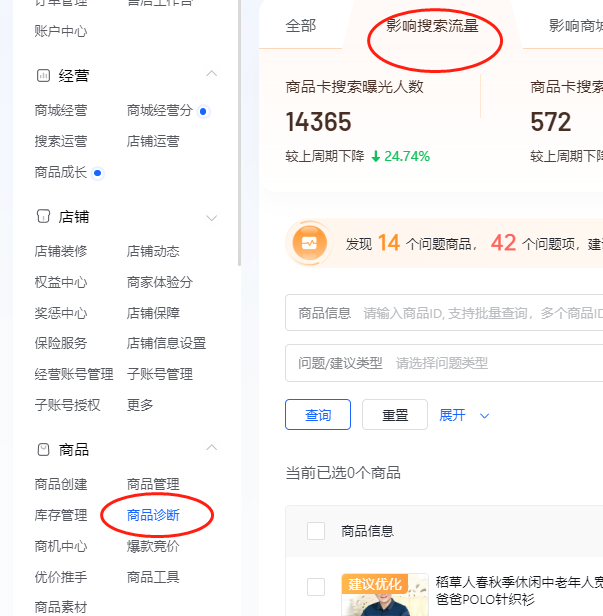Open the 稻草人 product thumbnail
This screenshot has height=616, width=603.
[377, 595]
